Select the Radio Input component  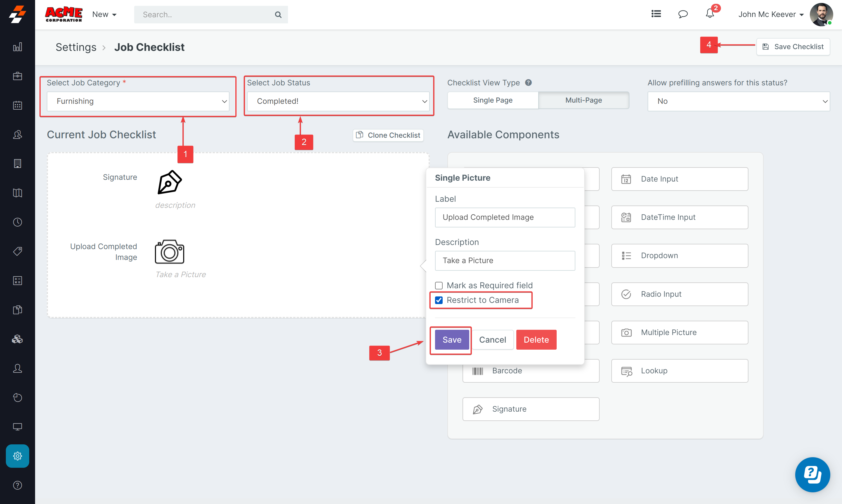tap(679, 294)
